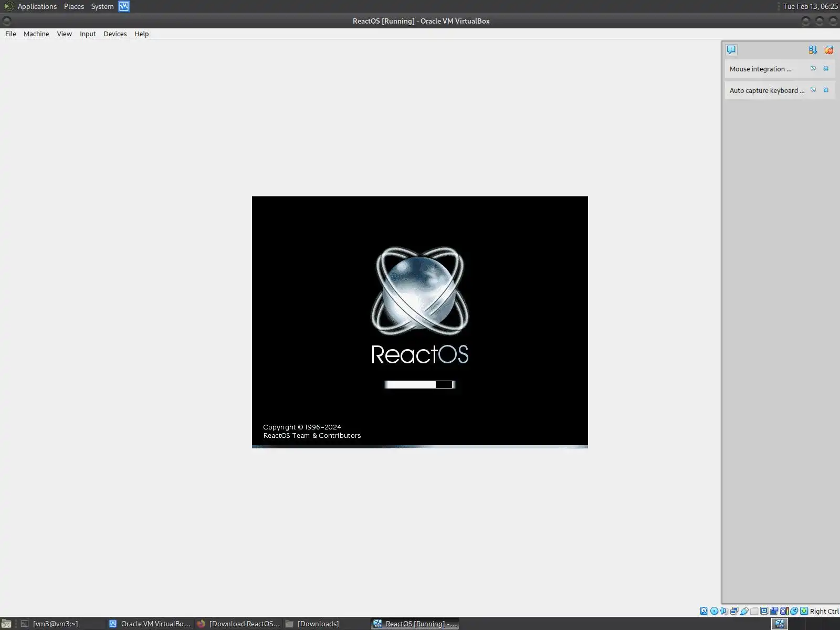Click the audio speaker status indicator

(724, 611)
